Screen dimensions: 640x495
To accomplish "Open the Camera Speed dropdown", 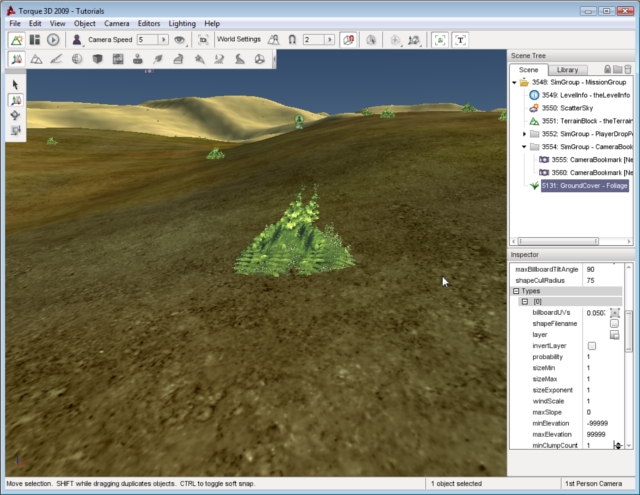I will click(163, 40).
